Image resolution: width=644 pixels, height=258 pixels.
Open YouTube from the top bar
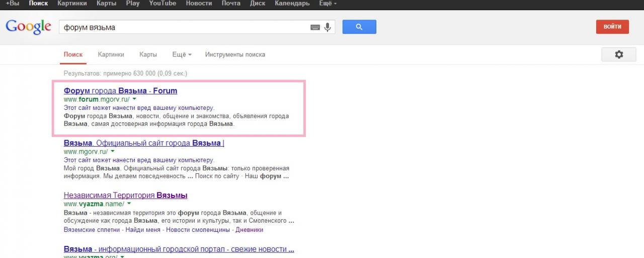[x=163, y=4]
